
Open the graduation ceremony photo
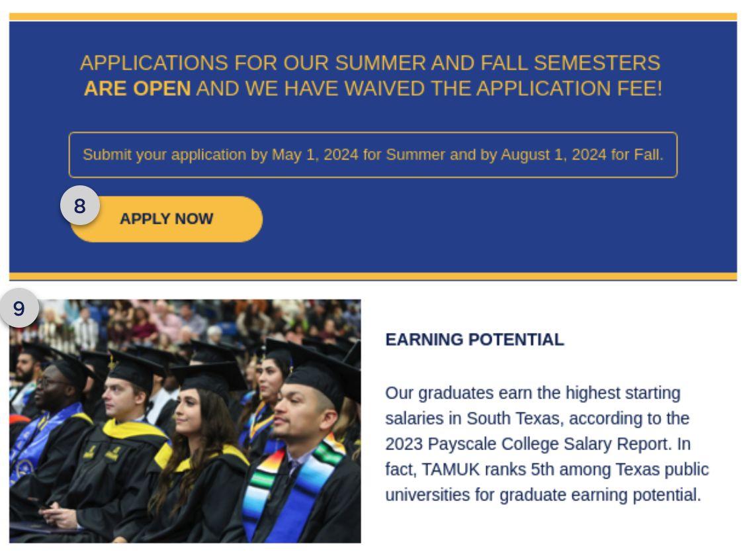click(185, 421)
